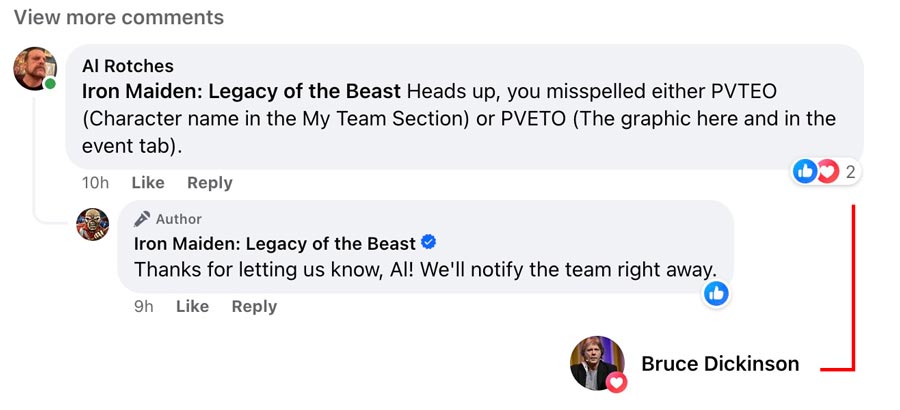Like Al Rotches' comment
The image size is (900, 410).
tap(148, 183)
